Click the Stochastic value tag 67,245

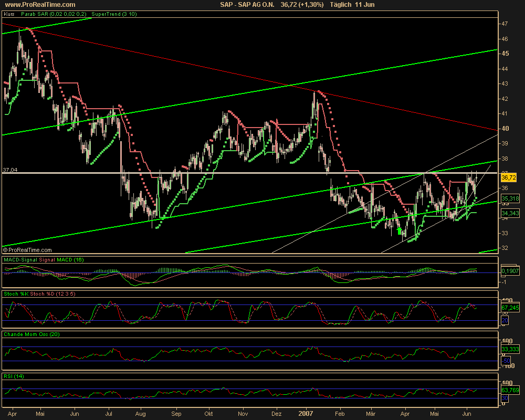coord(510,308)
